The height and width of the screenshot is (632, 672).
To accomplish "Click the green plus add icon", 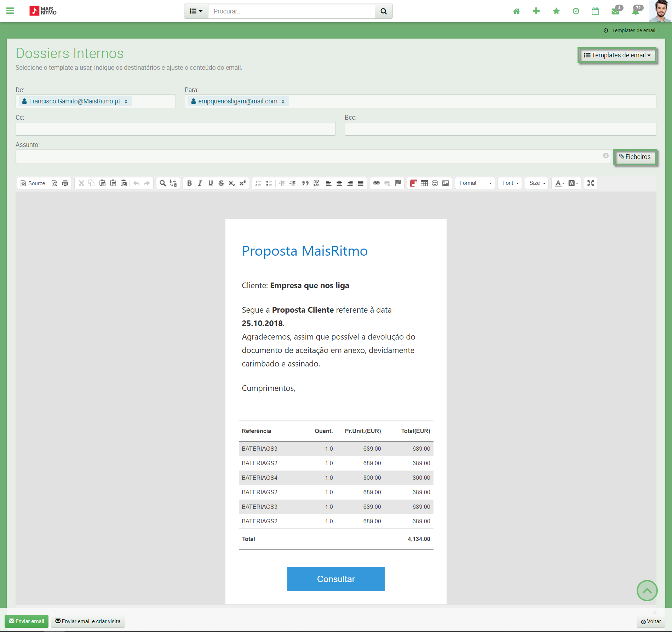I will pos(536,11).
